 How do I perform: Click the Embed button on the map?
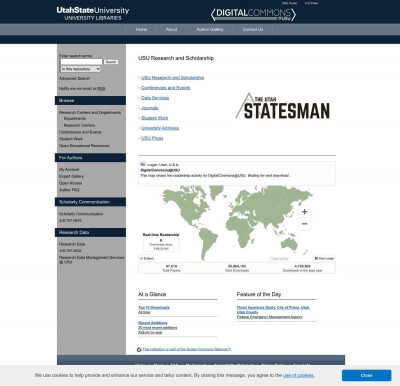tap(147, 258)
